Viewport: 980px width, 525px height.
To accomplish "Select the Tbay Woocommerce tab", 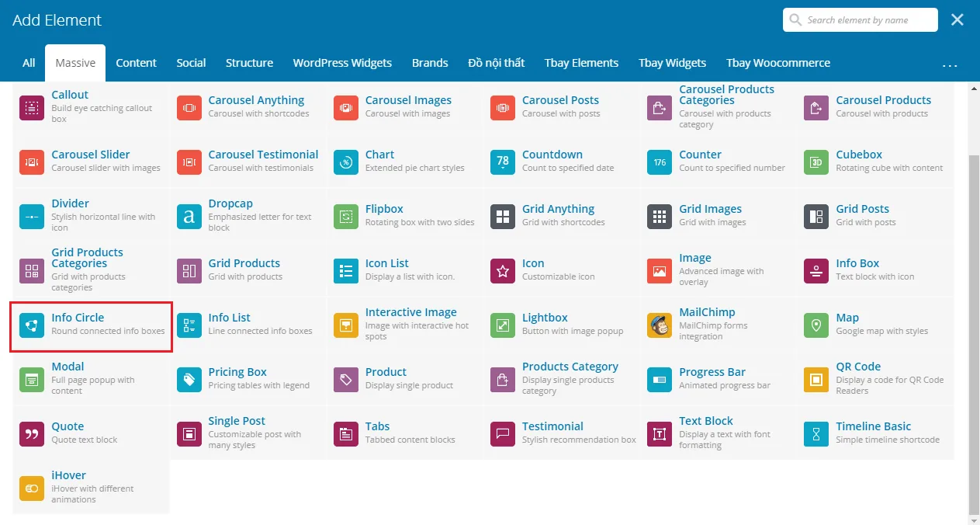I will 778,63.
